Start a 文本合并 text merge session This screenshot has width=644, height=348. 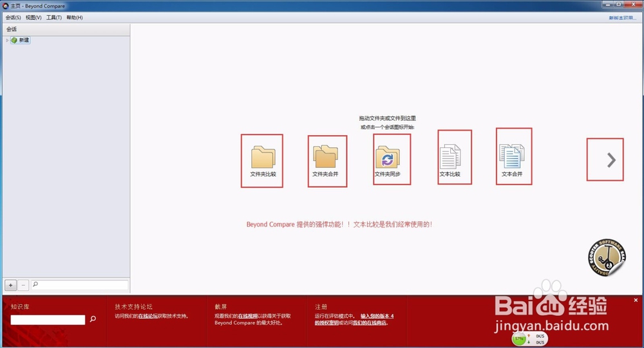coord(512,160)
